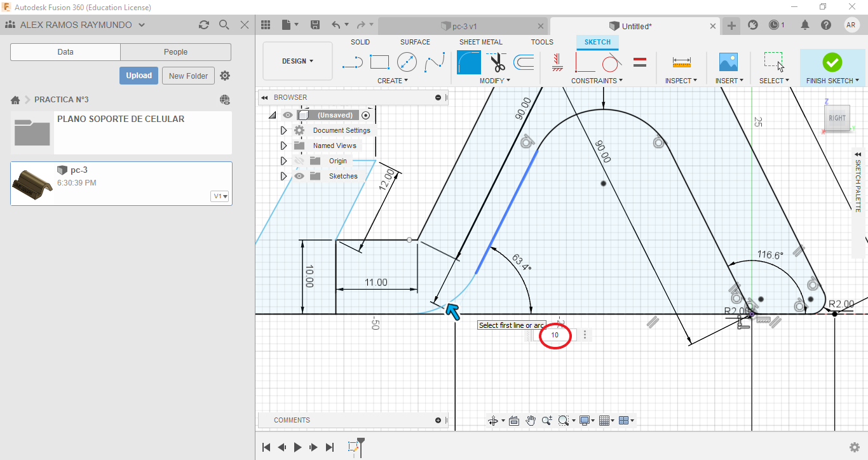Apply the Horizontal/Vertical constraint
Viewport: 868px width, 460px height.
coord(557,62)
